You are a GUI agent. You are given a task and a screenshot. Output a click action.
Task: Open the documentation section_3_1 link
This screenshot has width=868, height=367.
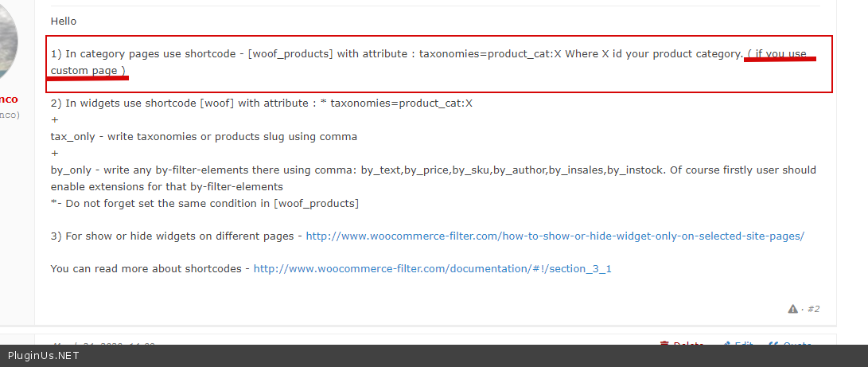point(432,269)
